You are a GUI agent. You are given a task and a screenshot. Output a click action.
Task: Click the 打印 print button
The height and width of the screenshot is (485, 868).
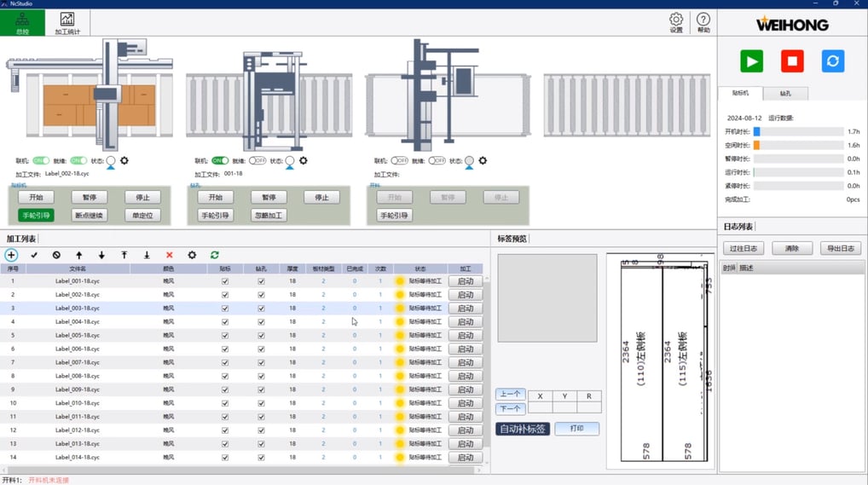point(576,429)
